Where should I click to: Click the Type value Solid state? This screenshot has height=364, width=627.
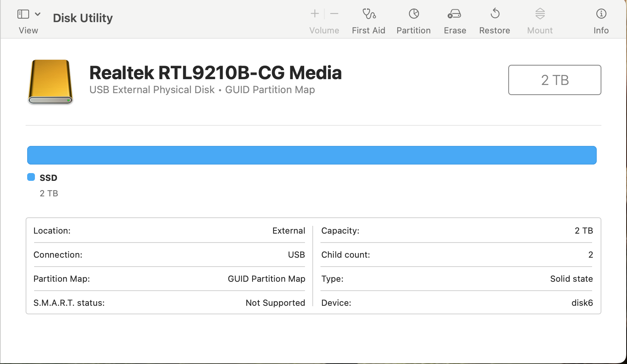[x=572, y=279]
